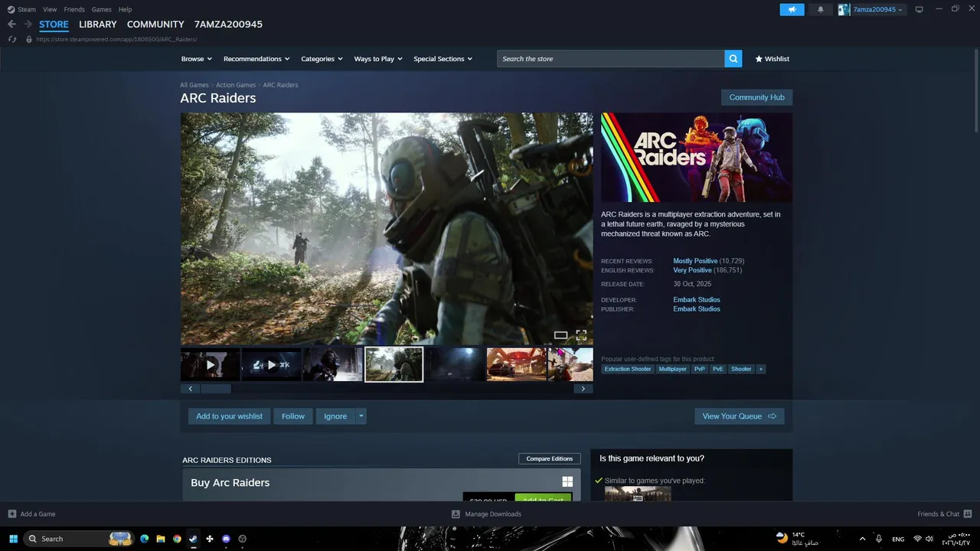Open Mostly Positive recent reviews
Screen dimensions: 980x551
[695, 261]
